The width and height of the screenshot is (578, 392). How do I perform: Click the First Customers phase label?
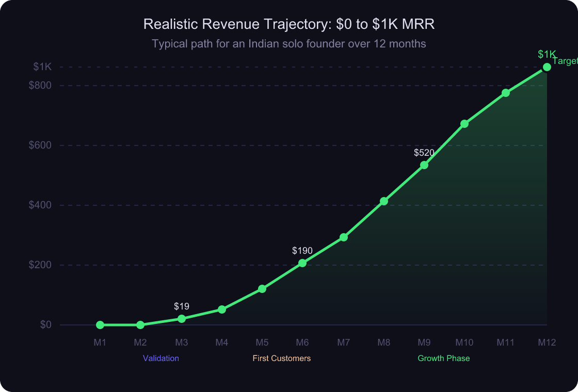pyautogui.click(x=281, y=358)
